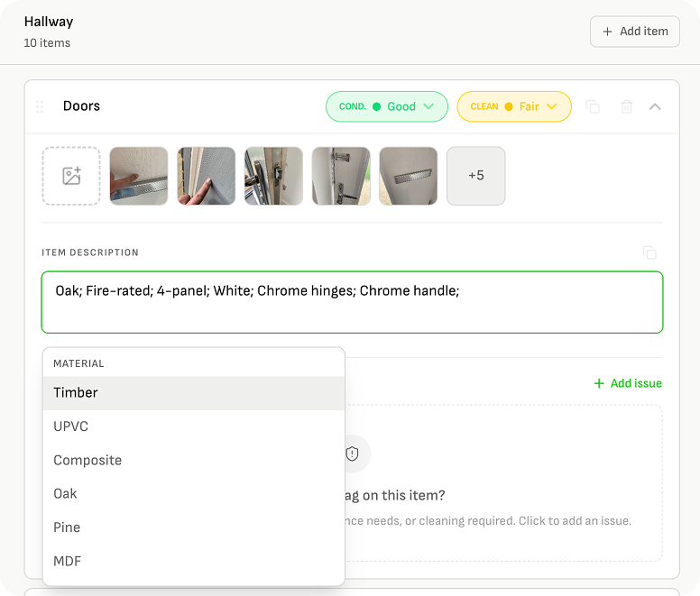Choose Composite material option

(194, 461)
